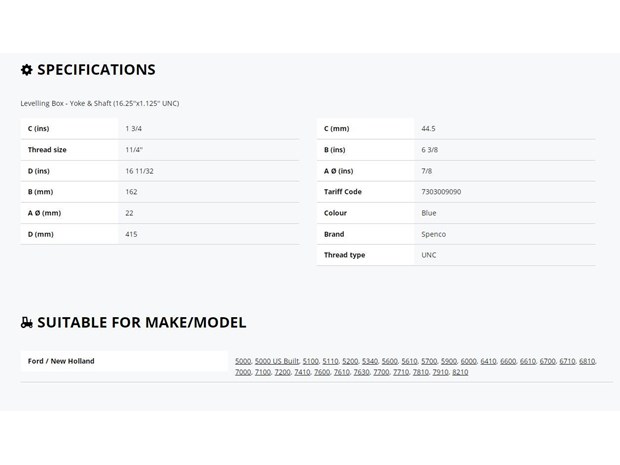
Task: Open the 5340 model link
Action: [370, 361]
